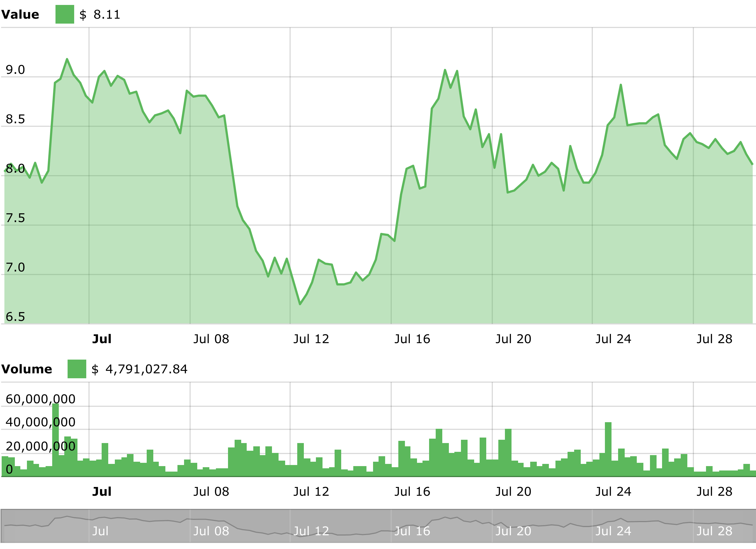Click Jul 24 label under the value chart
This screenshot has width=756, height=549.
(613, 339)
